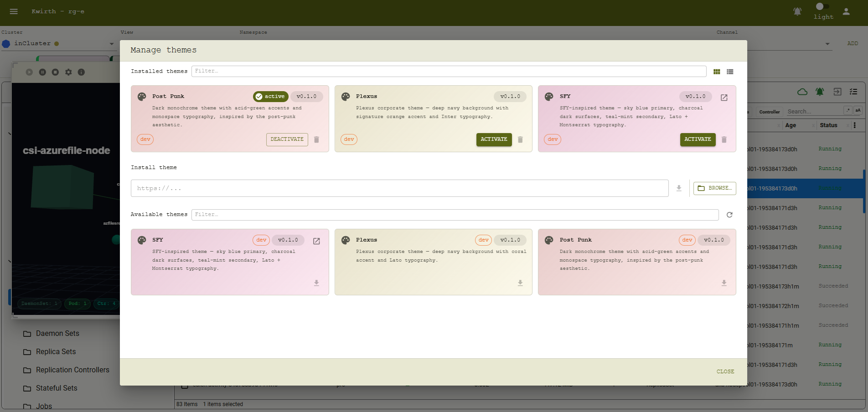The height and width of the screenshot is (412, 868).
Task: Open the user account icon
Action: (846, 12)
